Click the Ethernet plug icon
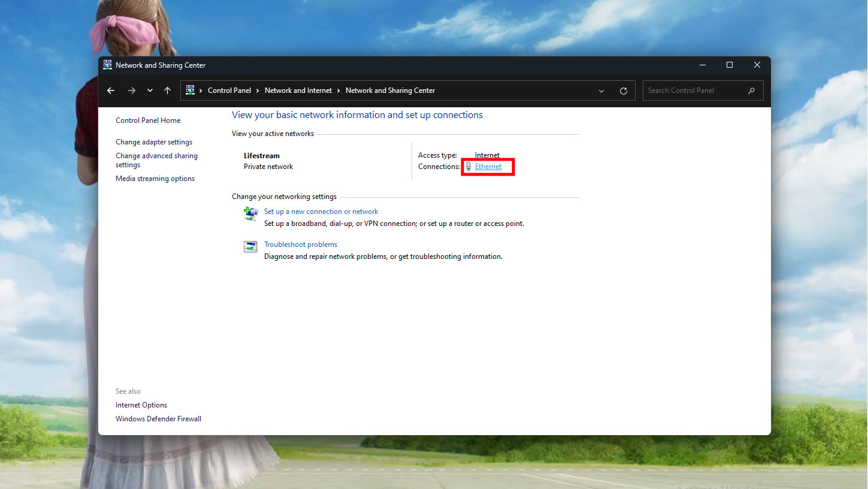 [468, 167]
